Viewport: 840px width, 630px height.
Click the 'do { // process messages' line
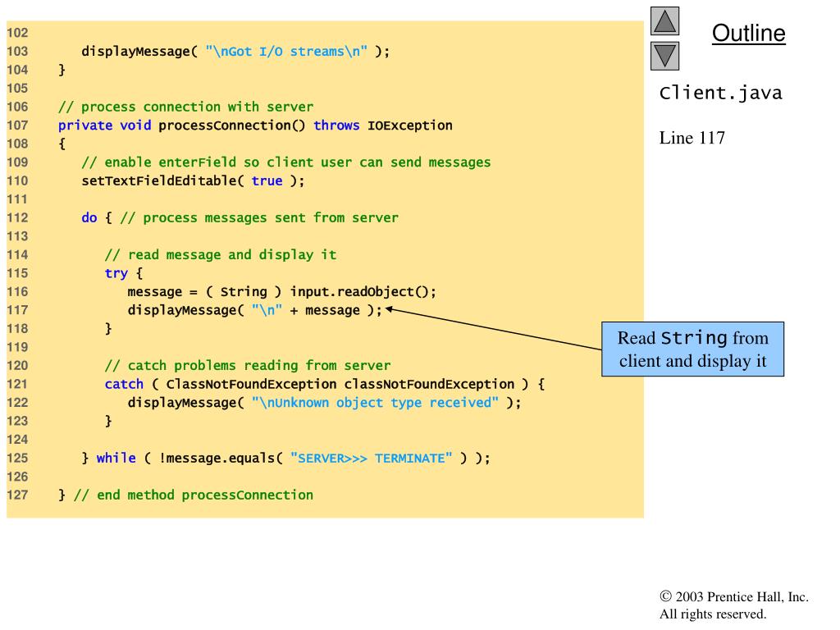(x=240, y=218)
